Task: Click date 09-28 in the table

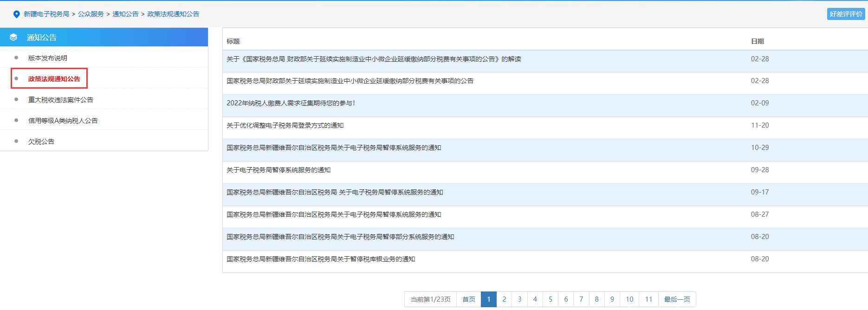Action: pos(760,170)
